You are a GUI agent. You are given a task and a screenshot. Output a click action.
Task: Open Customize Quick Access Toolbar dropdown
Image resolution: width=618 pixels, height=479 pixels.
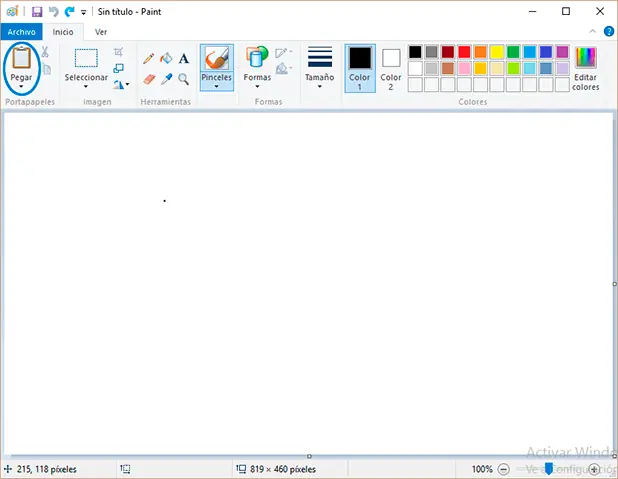pyautogui.click(x=84, y=13)
